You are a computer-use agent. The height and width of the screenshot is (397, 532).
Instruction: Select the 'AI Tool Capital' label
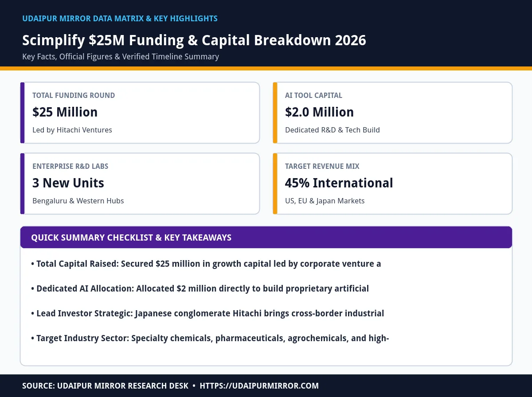point(314,95)
